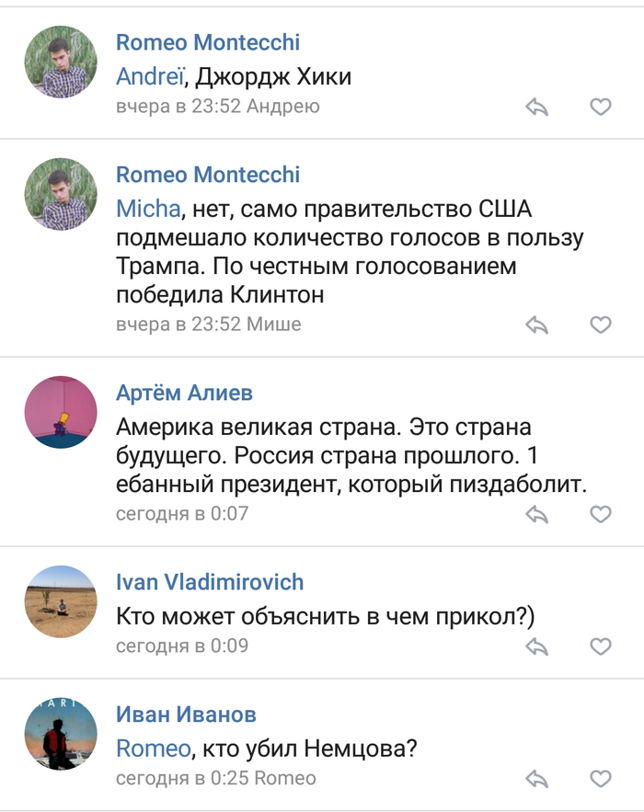Click the Micha mention link
This screenshot has width=644, height=812.
(147, 209)
